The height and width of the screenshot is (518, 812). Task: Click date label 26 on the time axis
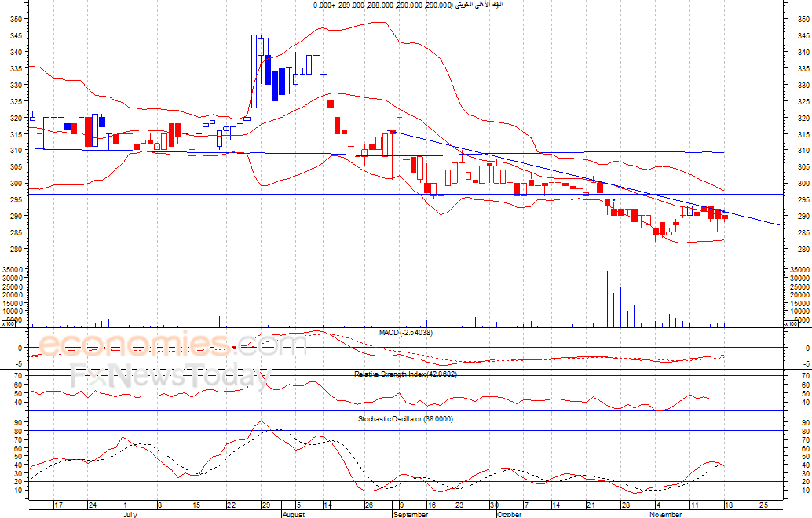(369, 505)
